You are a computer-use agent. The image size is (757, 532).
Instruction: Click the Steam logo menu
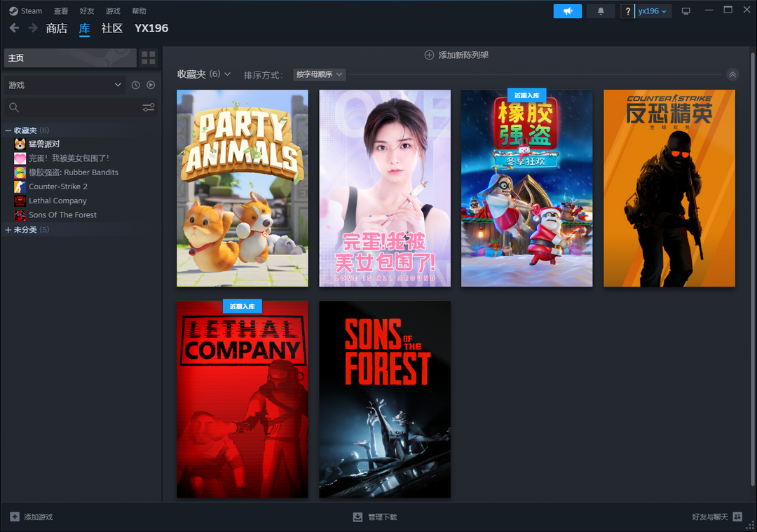pyautogui.click(x=13, y=11)
